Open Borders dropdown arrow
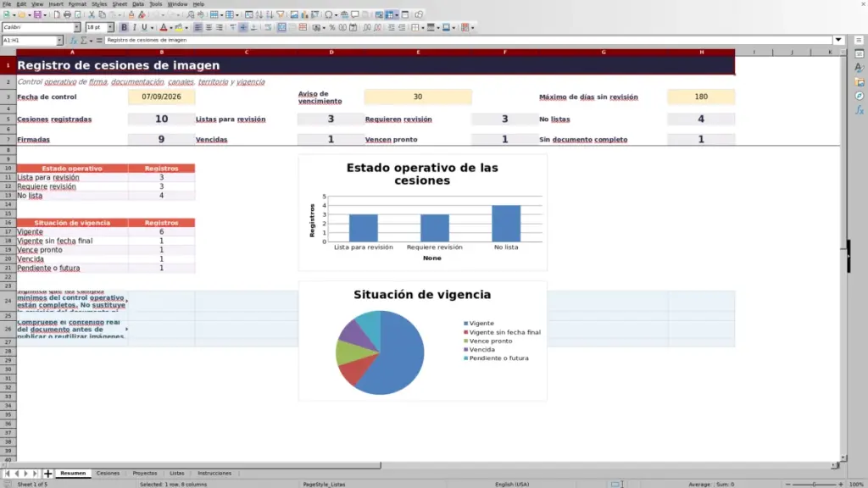Viewport: 868px width, 488px height. pos(422,28)
